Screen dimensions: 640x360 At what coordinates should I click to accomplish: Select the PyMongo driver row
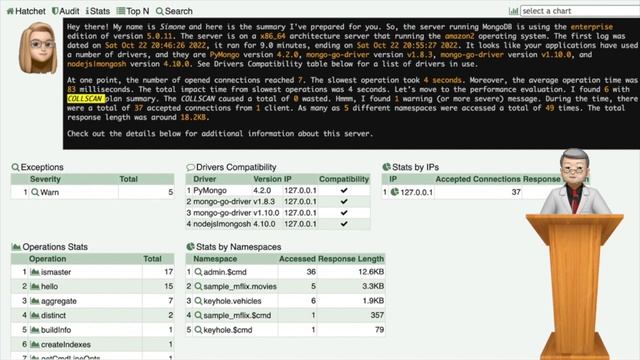click(278, 191)
